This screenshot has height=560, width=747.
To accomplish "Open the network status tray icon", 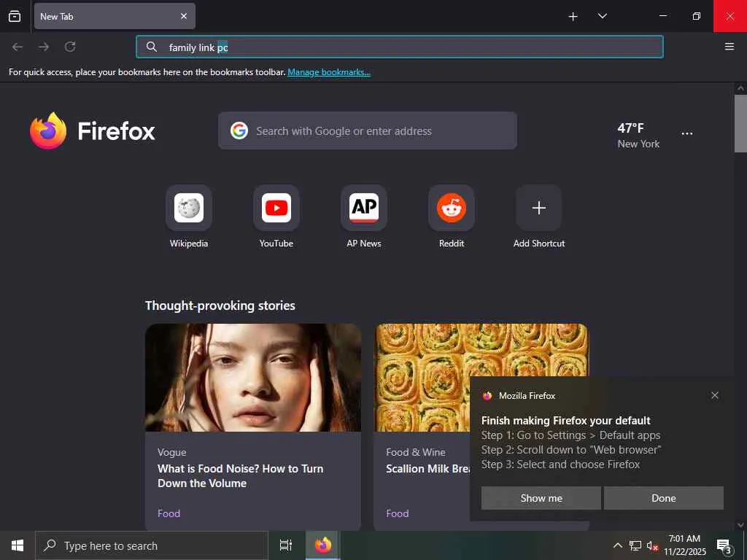I will pos(635,545).
